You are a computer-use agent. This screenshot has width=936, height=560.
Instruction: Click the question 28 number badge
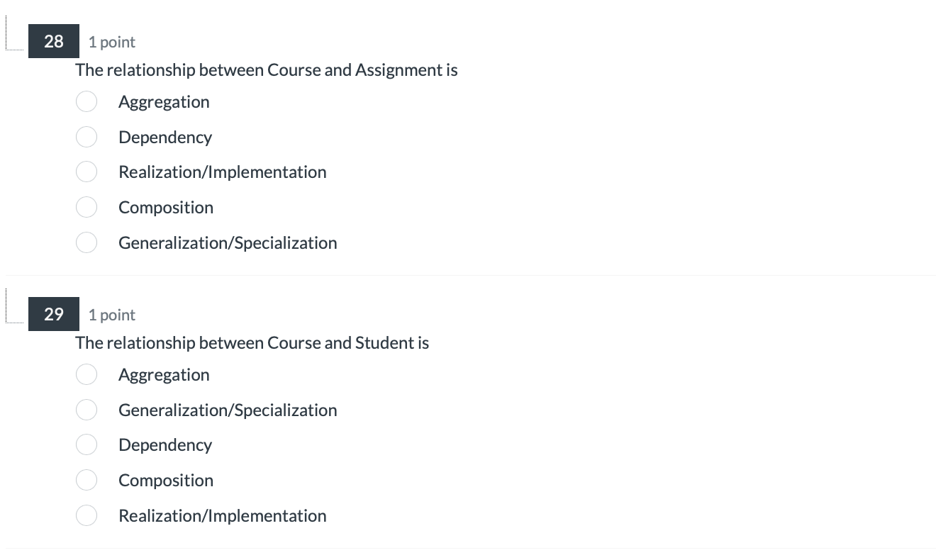click(54, 41)
